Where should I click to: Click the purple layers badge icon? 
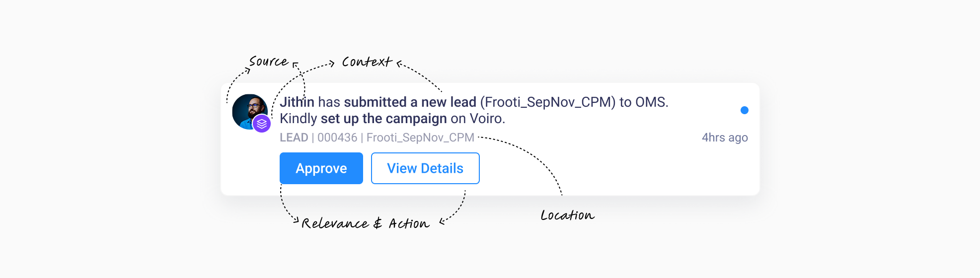tap(262, 124)
